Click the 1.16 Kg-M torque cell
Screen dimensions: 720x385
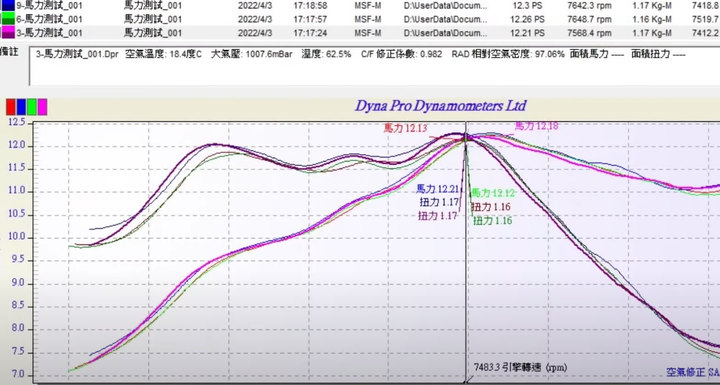(652, 19)
